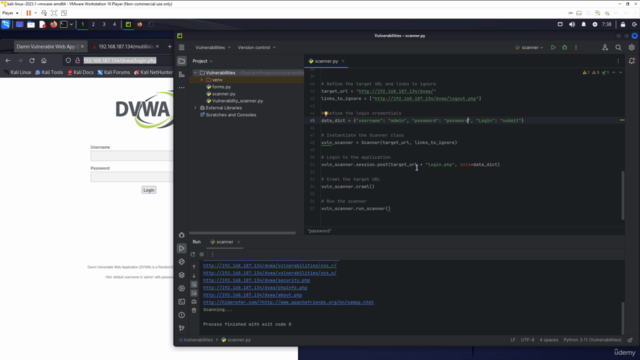Image resolution: width=640 pixels, height=360 pixels.
Task: Open the Python Console tool window icon
Action: (182, 262)
